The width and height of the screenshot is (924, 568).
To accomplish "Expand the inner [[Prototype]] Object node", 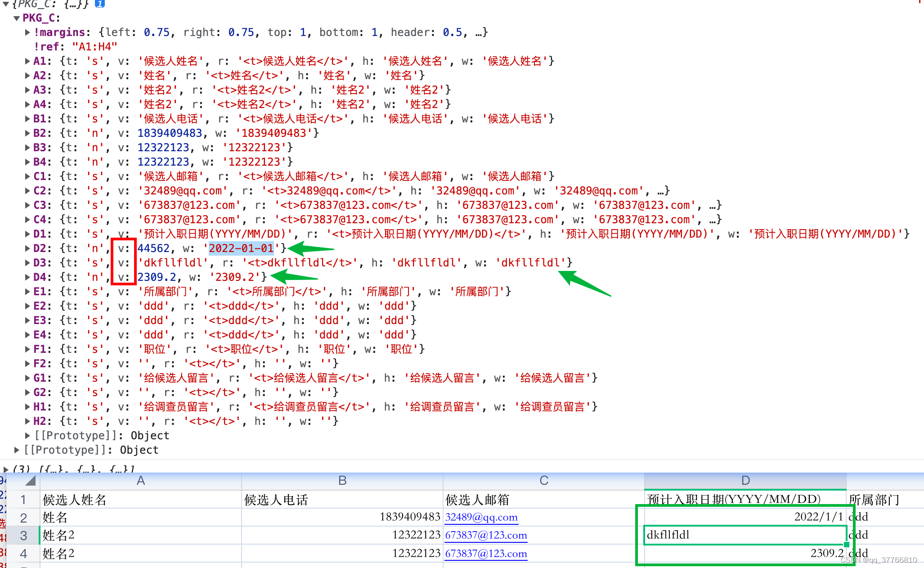I will click(27, 436).
